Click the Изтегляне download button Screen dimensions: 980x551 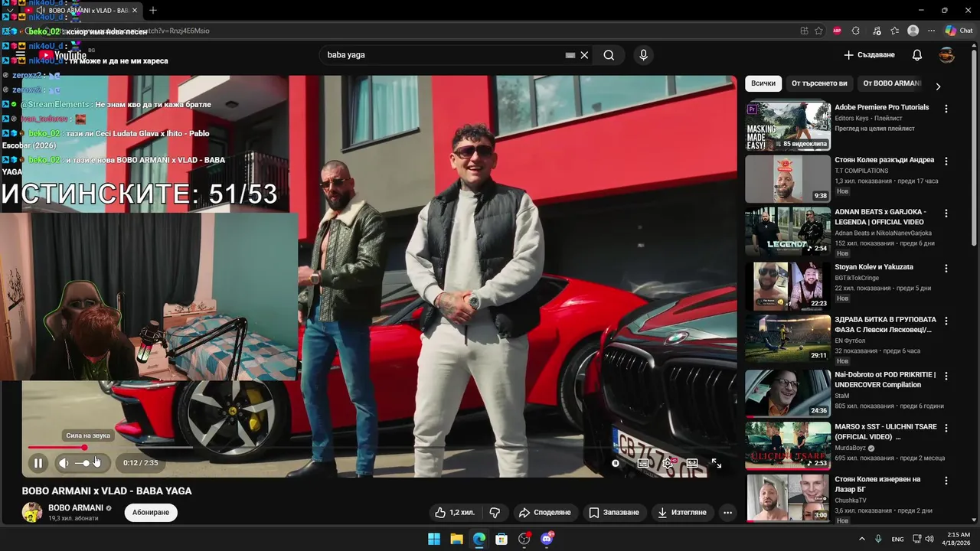pyautogui.click(x=682, y=512)
